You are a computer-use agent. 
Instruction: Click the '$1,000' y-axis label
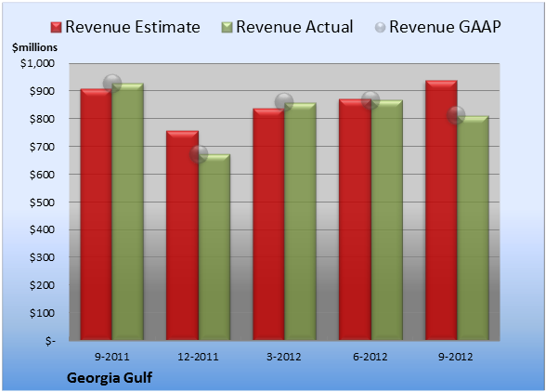pyautogui.click(x=37, y=63)
